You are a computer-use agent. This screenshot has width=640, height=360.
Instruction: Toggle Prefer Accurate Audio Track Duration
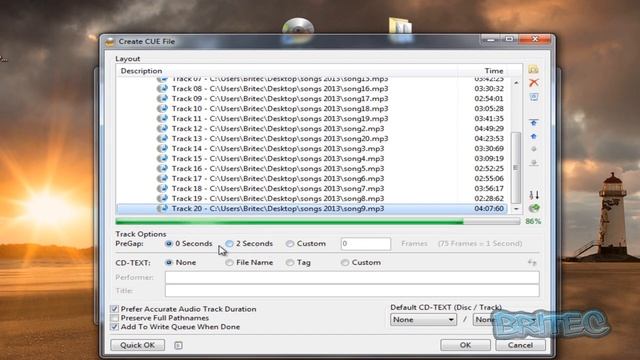tap(115, 309)
